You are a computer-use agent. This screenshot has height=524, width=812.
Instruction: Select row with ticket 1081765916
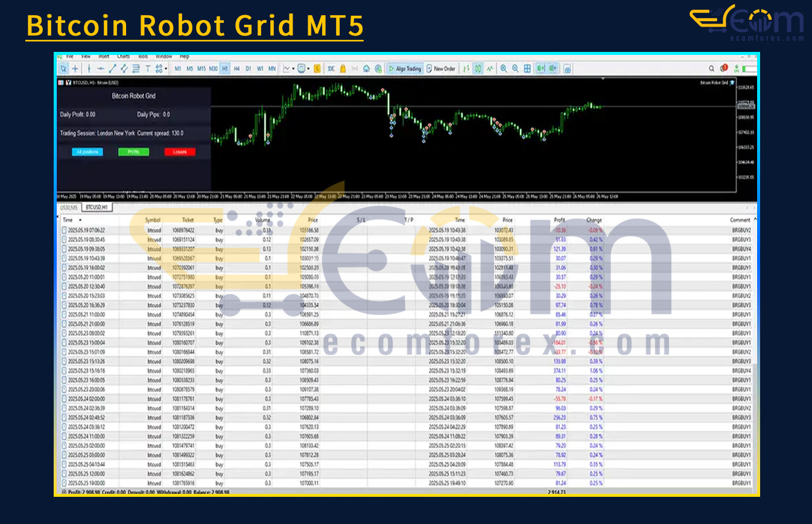pyautogui.click(x=407, y=484)
